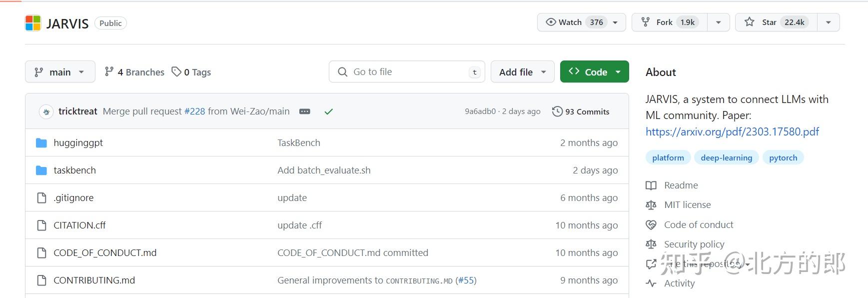Expand the star lists dropdown arrow
The width and height of the screenshot is (868, 298).
point(828,22)
